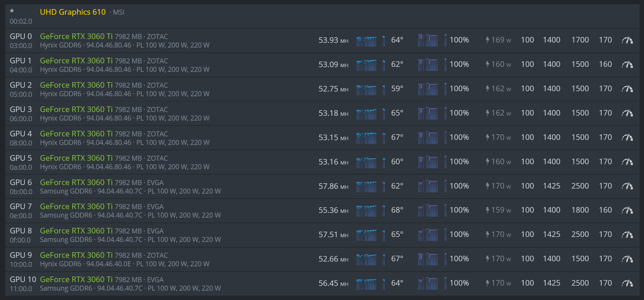Click GeForce RTX 3060 Ti name for GPU 9
This screenshot has height=300, width=644.
76,255
